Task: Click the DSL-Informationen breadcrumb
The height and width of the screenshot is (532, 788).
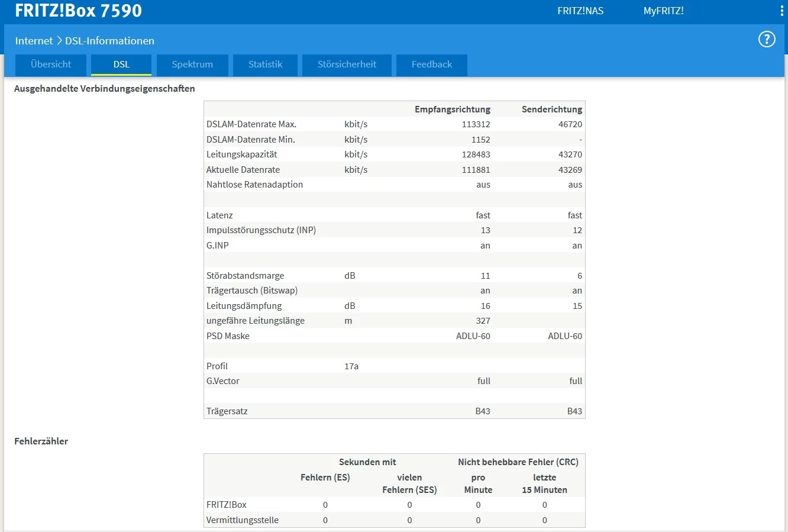Action: (109, 41)
